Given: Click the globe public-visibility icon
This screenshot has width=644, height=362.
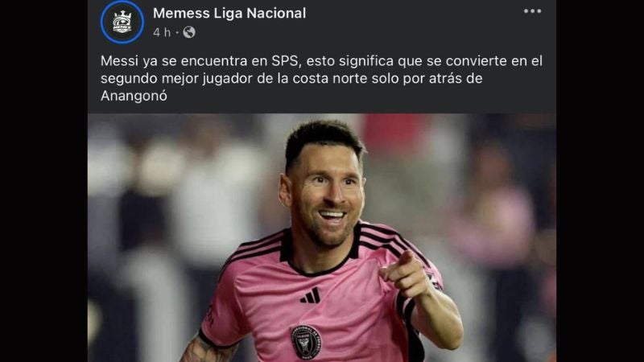Looking at the screenshot, I should coord(189,32).
